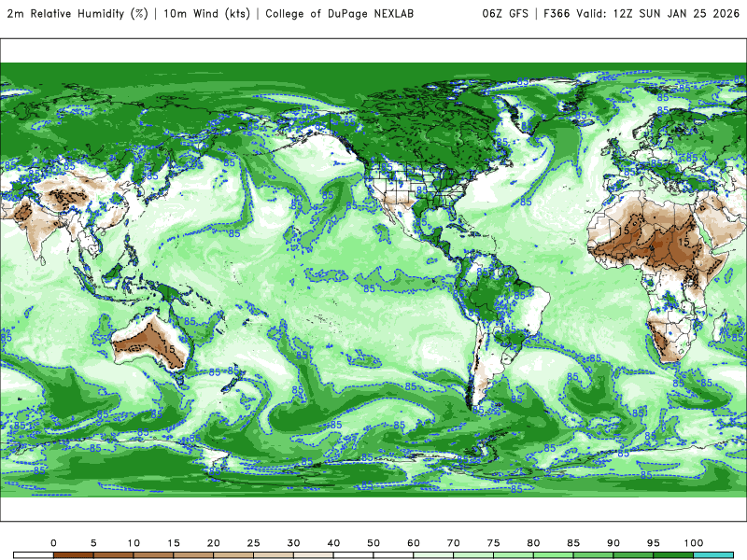747x560 pixels.
Task: Select the brown 5–10 legend swatch
Action: (x=113, y=555)
